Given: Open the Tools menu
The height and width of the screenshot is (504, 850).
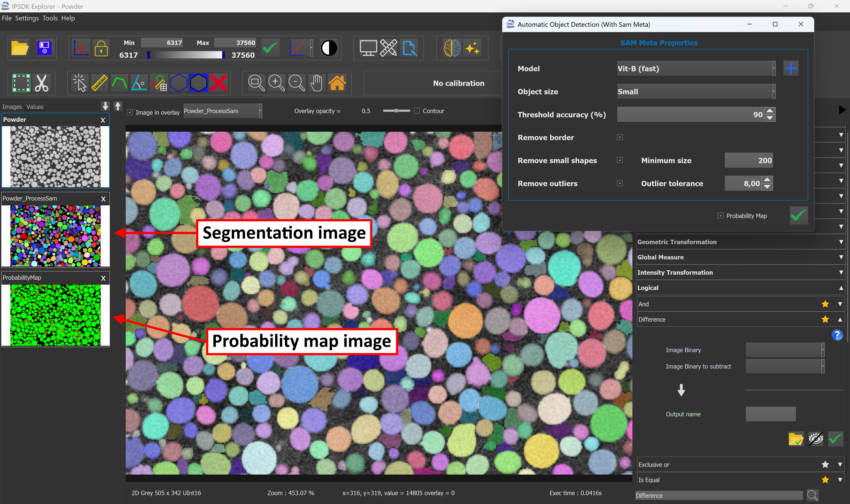Looking at the screenshot, I should 50,18.
